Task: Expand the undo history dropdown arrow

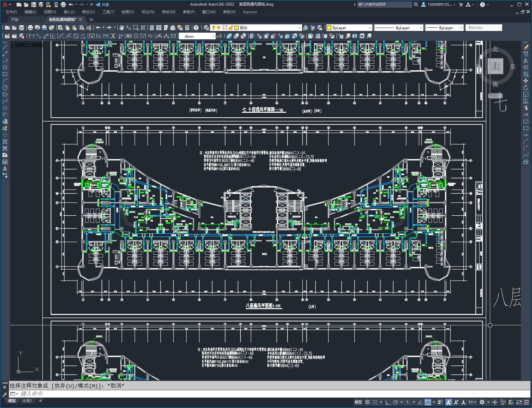Action: click(x=103, y=28)
